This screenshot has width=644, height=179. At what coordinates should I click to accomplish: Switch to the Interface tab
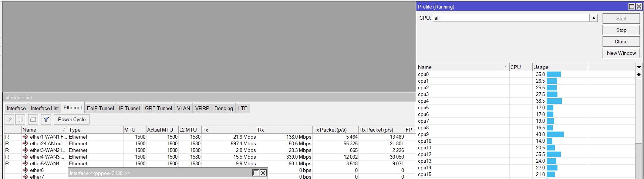[x=16, y=108]
